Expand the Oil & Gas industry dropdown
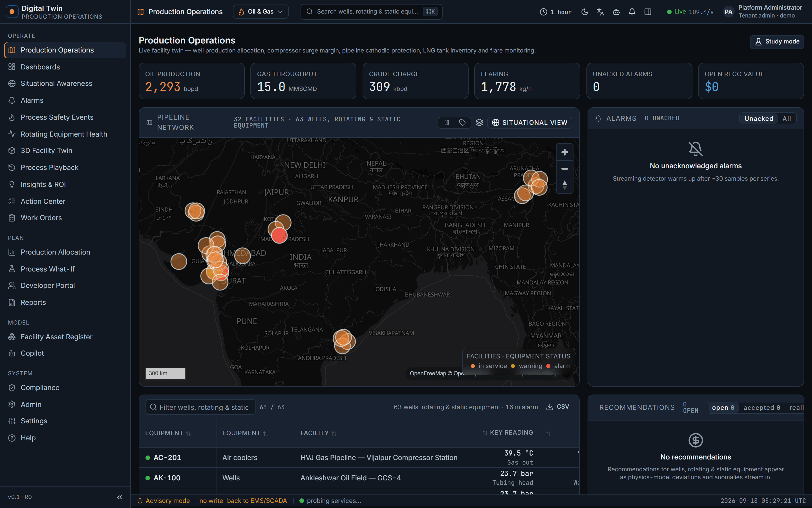The height and width of the screenshot is (508, 812). 261,12
